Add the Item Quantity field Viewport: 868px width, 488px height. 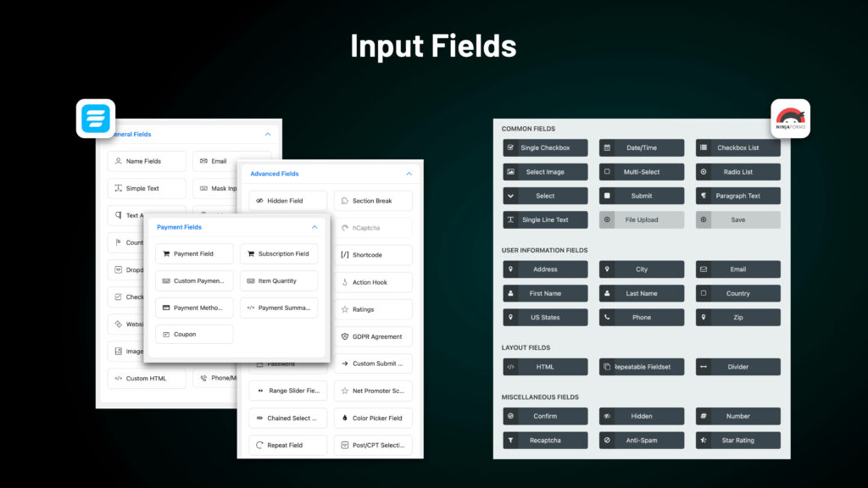pos(279,281)
